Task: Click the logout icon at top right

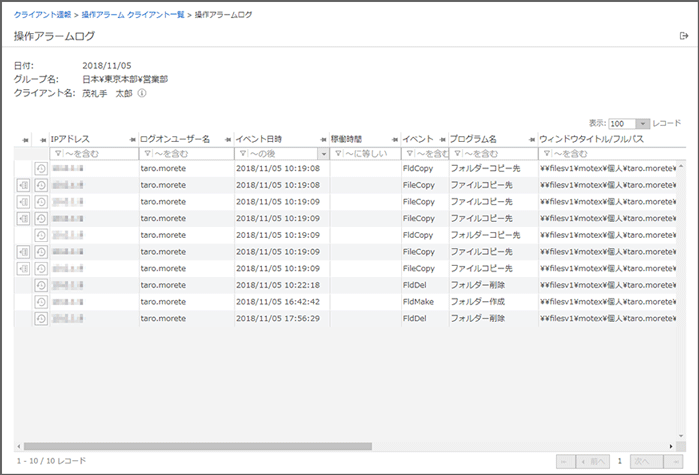Action: (683, 36)
